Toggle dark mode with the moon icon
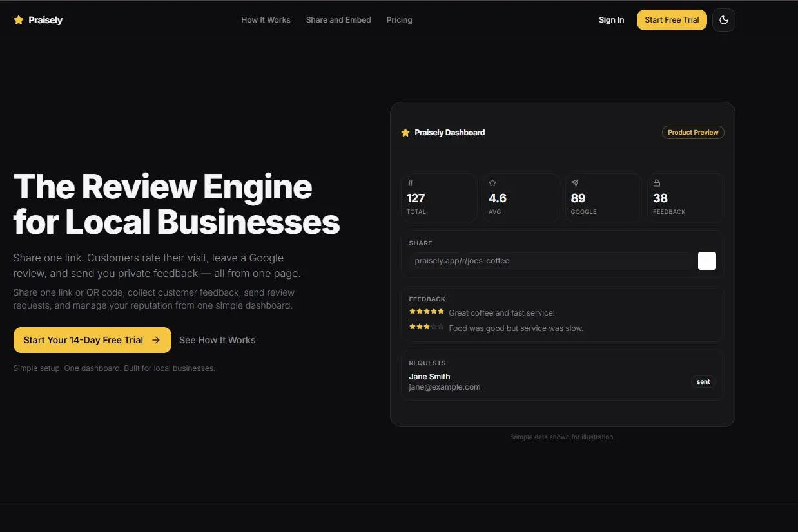This screenshot has height=532, width=798. pyautogui.click(x=724, y=20)
